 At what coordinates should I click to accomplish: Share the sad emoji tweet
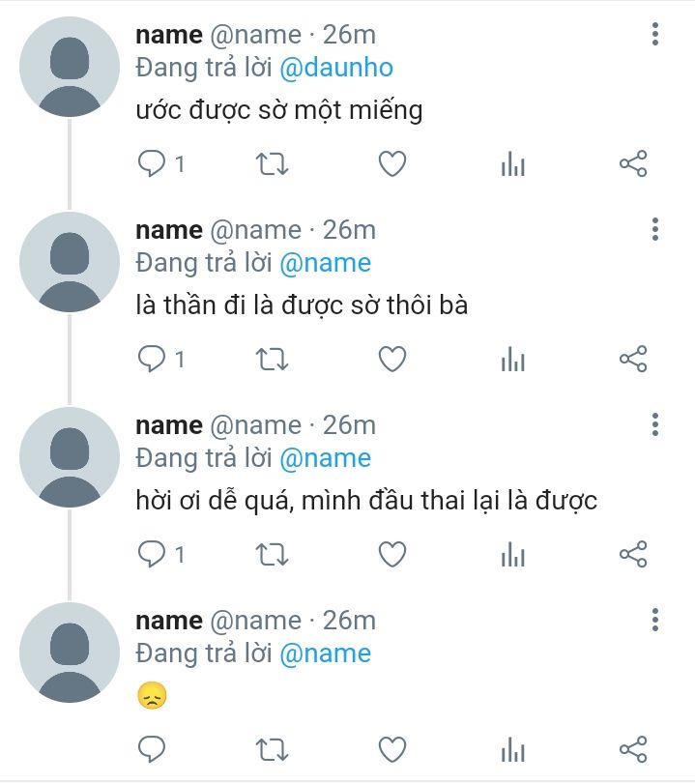(x=633, y=749)
